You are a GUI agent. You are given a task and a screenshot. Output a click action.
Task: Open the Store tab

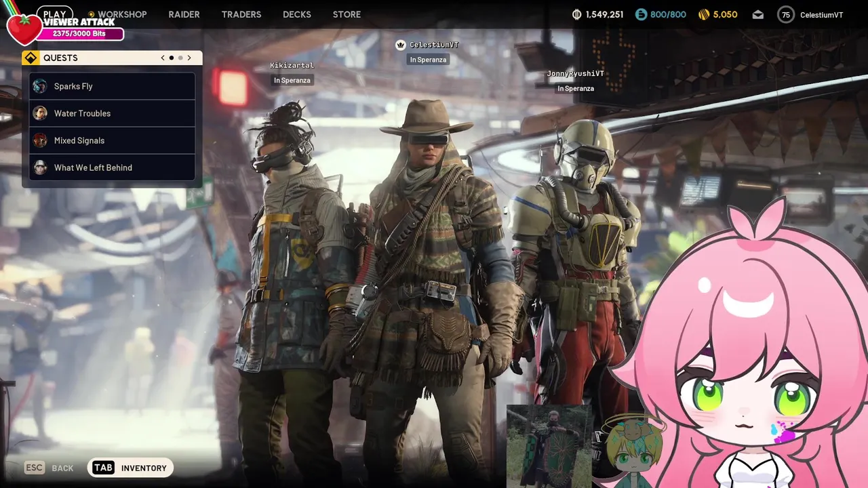coord(347,14)
